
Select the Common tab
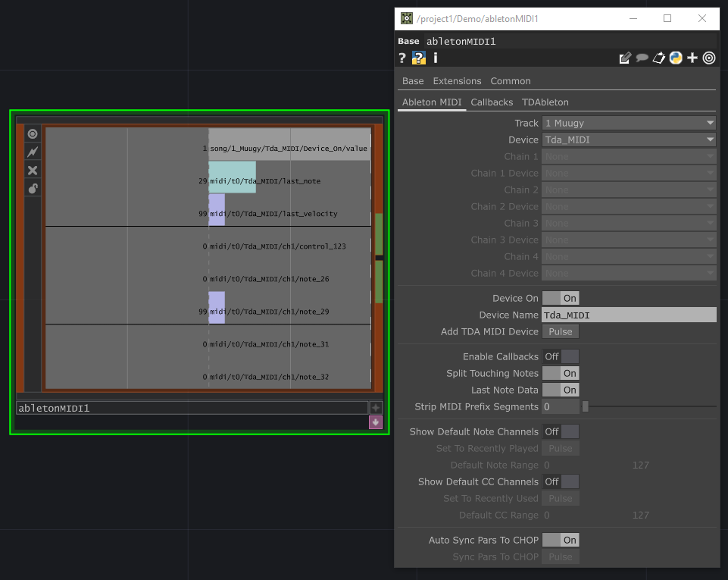510,81
